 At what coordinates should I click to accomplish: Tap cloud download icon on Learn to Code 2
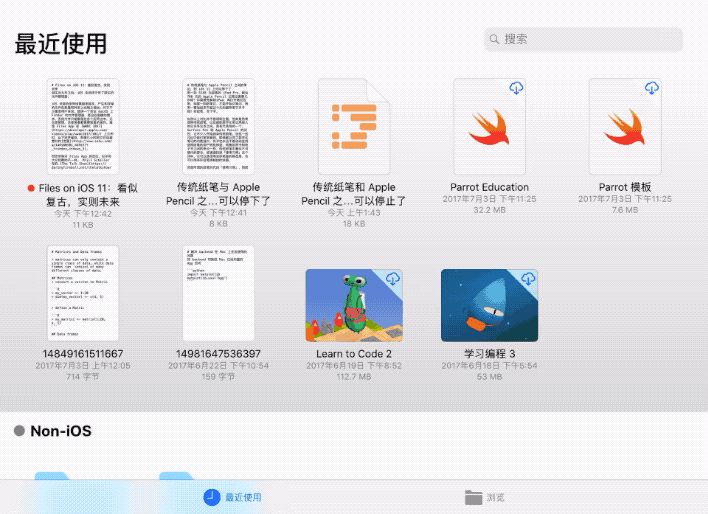coord(392,279)
